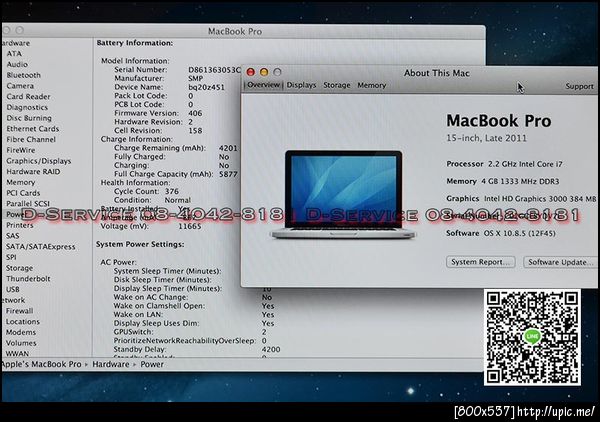Open Support section in About This Mac
The height and width of the screenshot is (422, 600).
pyautogui.click(x=579, y=86)
